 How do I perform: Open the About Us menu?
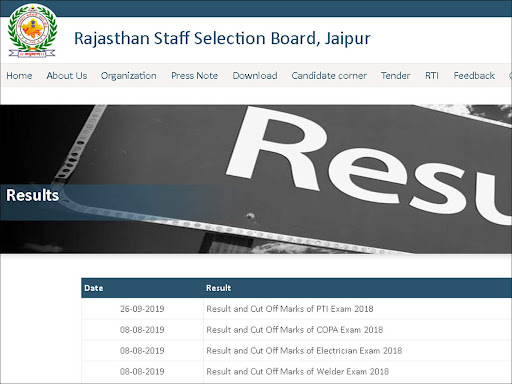click(67, 76)
